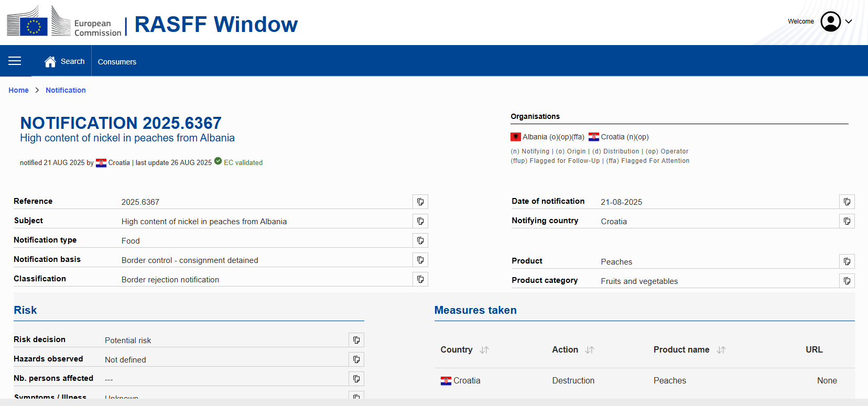Copy the Hazards observed value
The width and height of the screenshot is (868, 406).
point(356,359)
